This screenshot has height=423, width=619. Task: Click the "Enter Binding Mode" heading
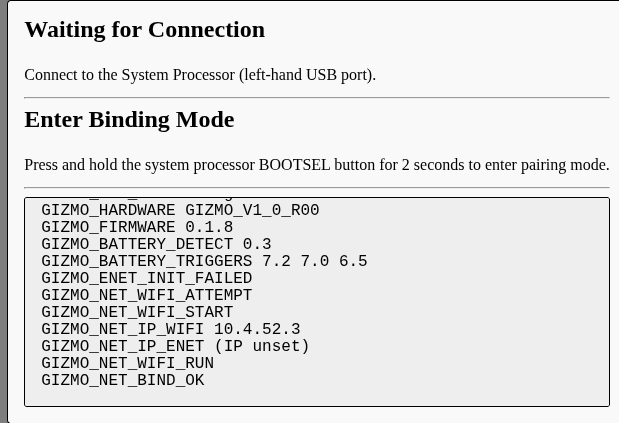tap(129, 120)
